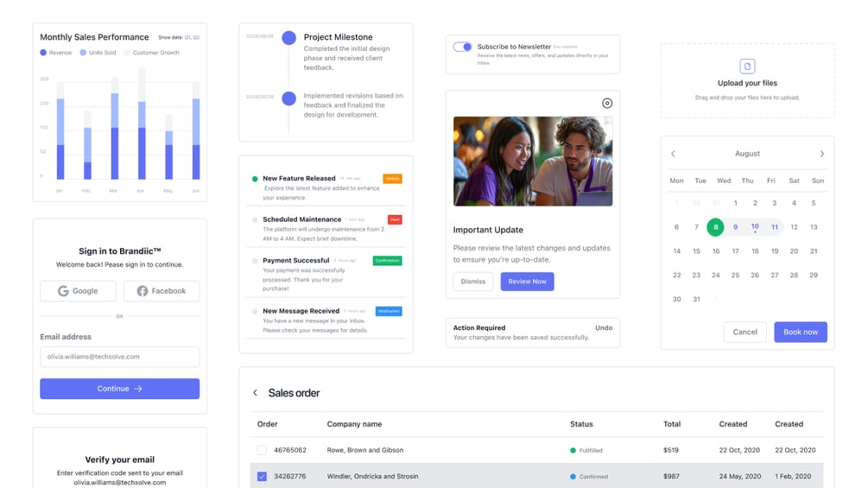
Task: Click the green dot beside New Feature Released
Action: click(255, 179)
